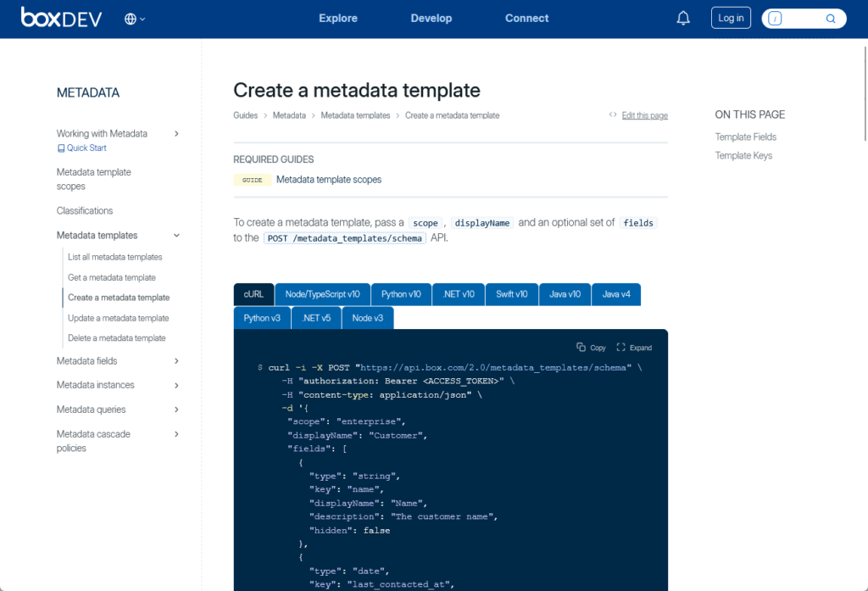Select the Java v10 tab

pyautogui.click(x=565, y=294)
